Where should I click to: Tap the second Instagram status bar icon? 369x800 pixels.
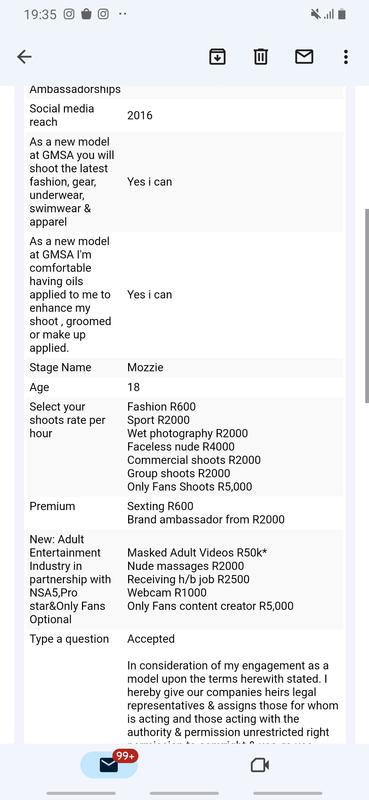pos(103,14)
